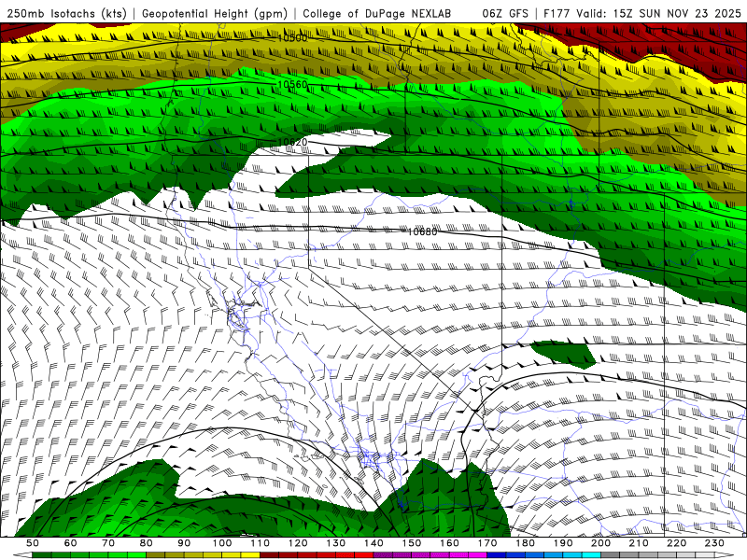Click the 10620 height contour label
The image size is (747, 560).
(x=292, y=143)
